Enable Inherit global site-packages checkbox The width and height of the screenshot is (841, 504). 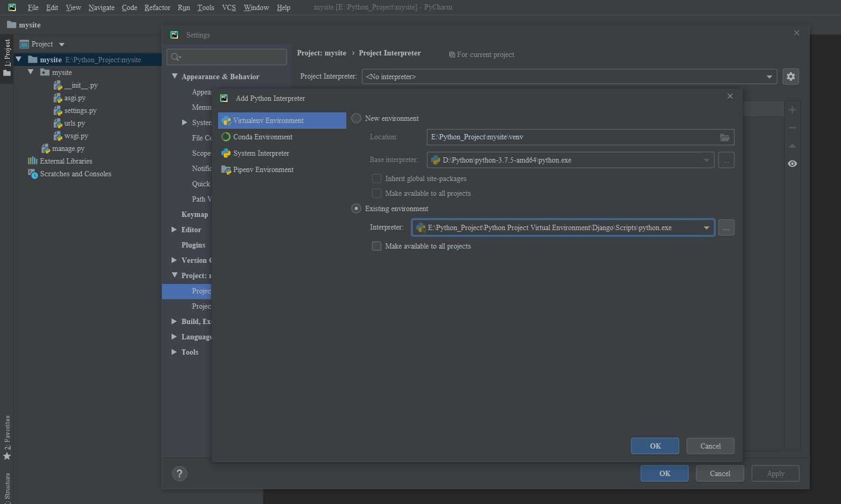point(376,178)
